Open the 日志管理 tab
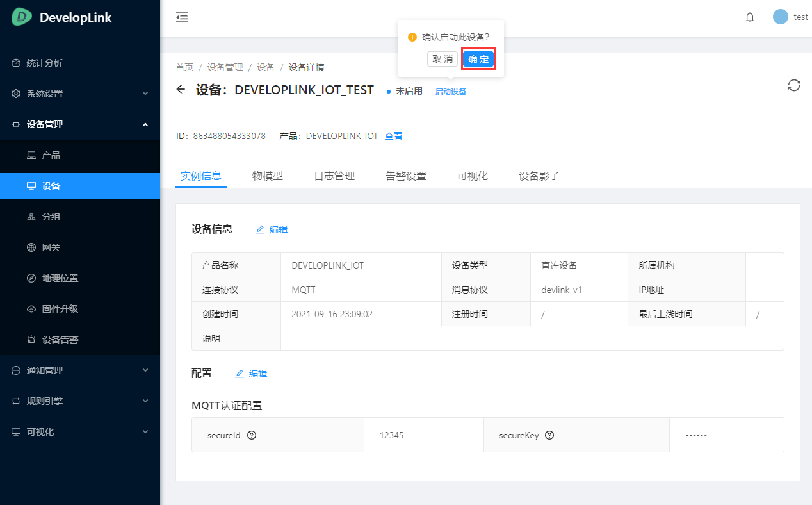Image resolution: width=812 pixels, height=505 pixels. (334, 176)
